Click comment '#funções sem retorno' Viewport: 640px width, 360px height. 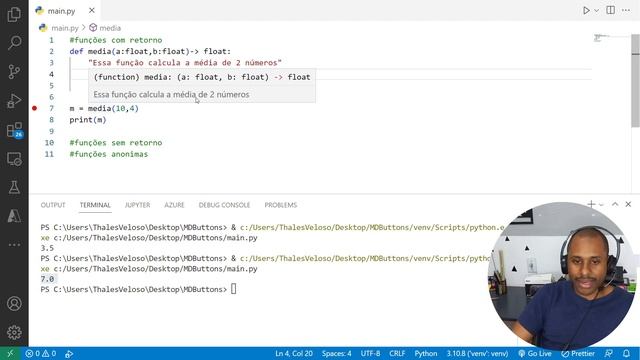(x=116, y=142)
